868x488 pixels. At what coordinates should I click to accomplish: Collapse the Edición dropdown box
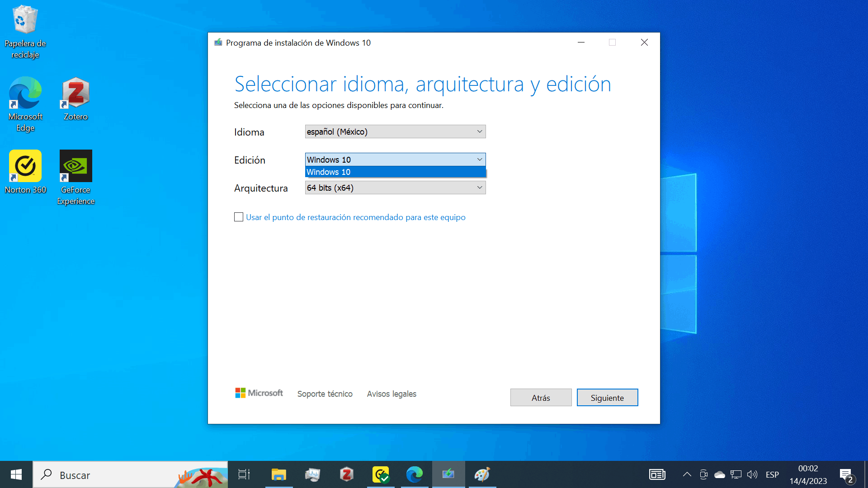[395, 160]
